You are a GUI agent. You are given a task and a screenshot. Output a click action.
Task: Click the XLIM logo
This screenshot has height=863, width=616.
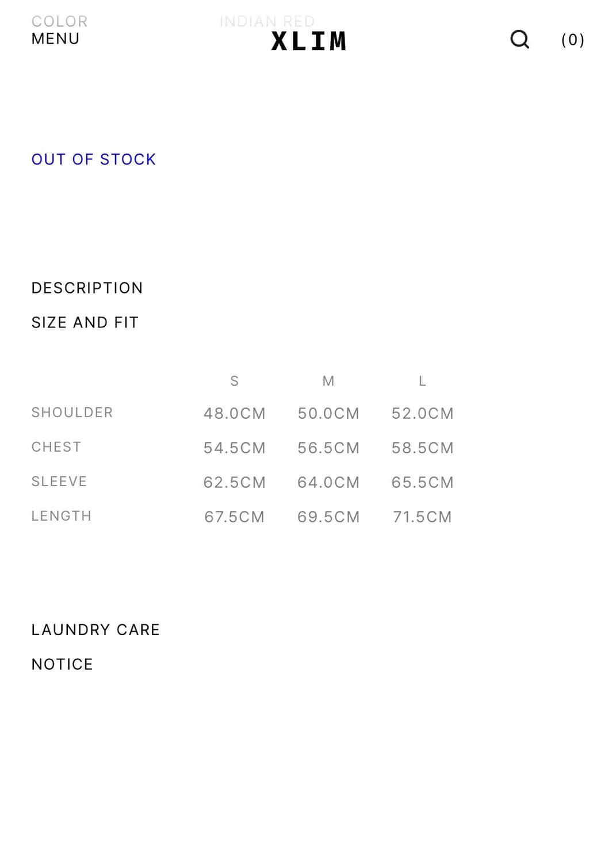pyautogui.click(x=309, y=41)
